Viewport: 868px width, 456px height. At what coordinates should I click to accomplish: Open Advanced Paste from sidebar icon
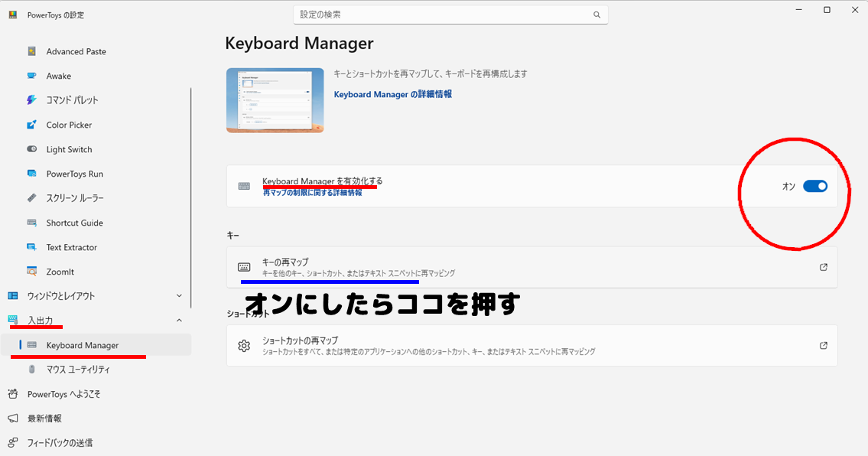(32, 51)
